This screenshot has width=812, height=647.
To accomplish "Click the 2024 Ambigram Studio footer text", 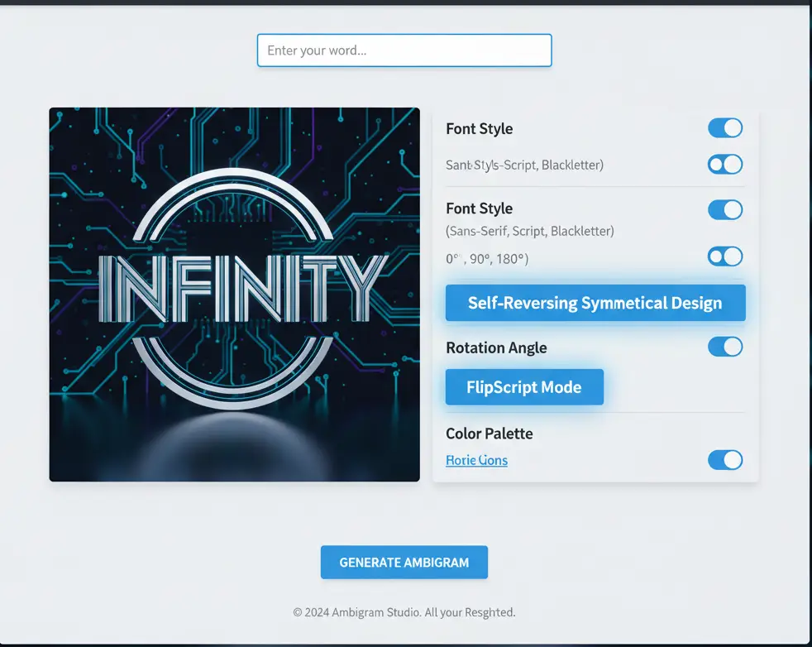I will (404, 612).
